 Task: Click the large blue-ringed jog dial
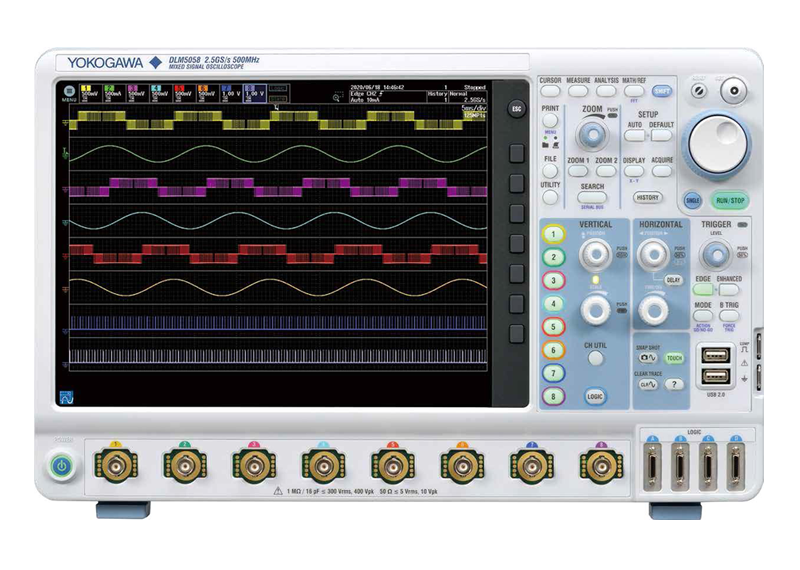coord(719,144)
